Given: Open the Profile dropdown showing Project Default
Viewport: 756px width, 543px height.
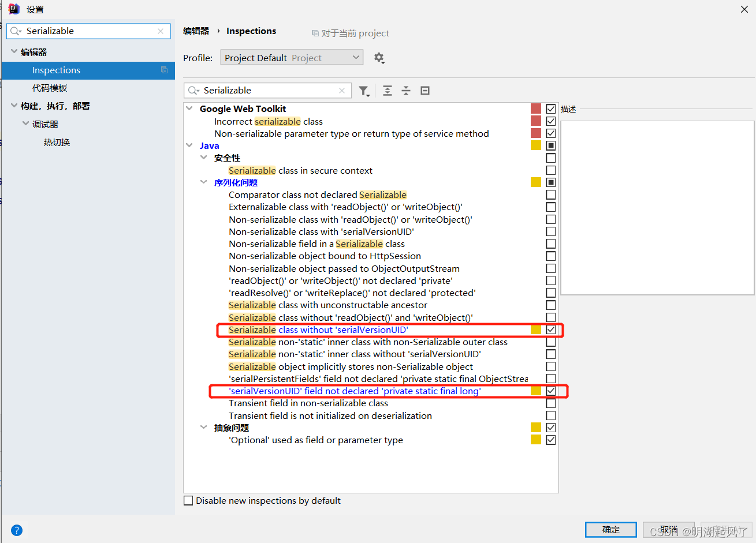Looking at the screenshot, I should [292, 57].
